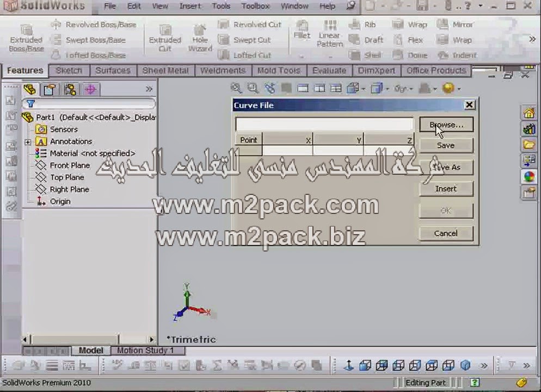The width and height of the screenshot is (541, 392).
Task: Open the Edit menu
Action: point(133,6)
